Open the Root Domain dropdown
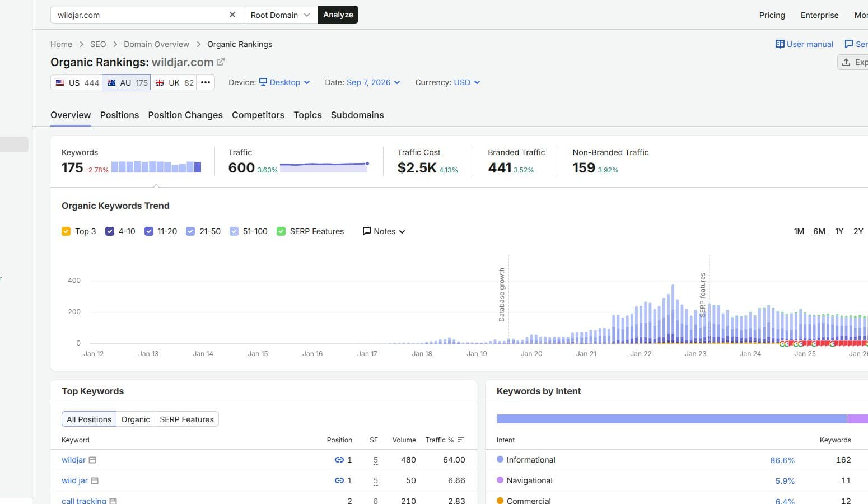 click(281, 15)
